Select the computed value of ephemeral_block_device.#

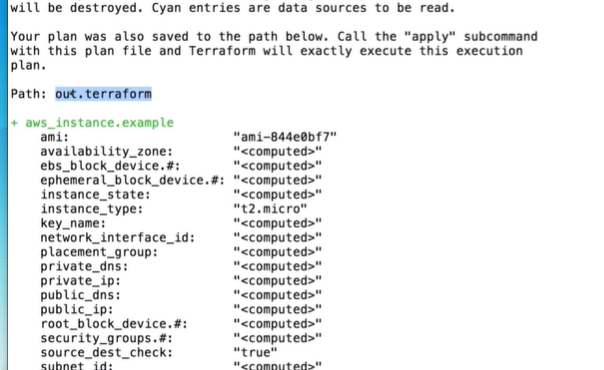(x=277, y=180)
